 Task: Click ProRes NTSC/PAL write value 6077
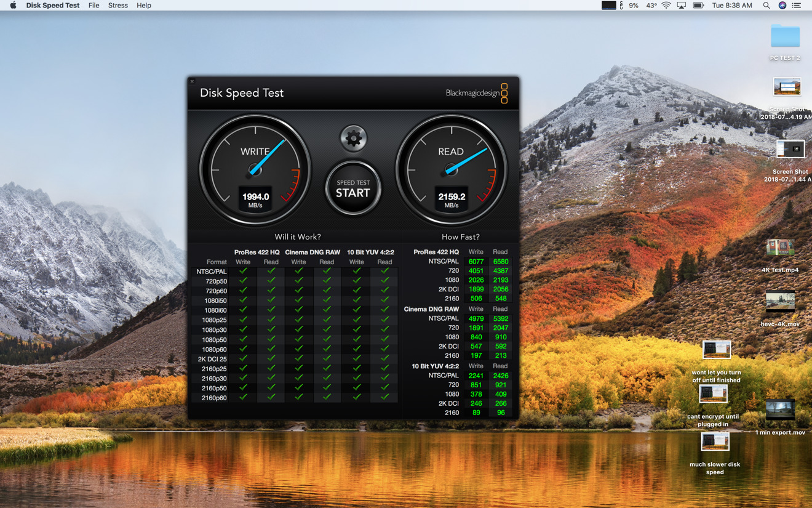click(x=476, y=262)
